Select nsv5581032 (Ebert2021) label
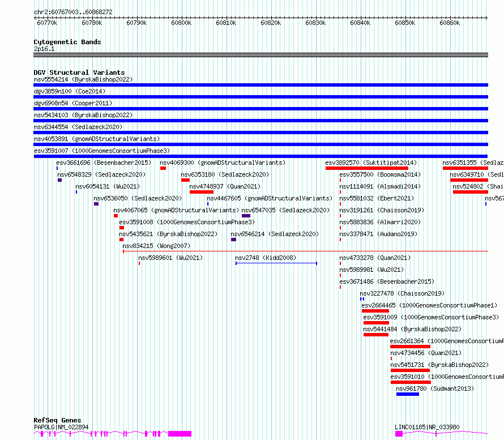The height and width of the screenshot is (440, 504). click(377, 198)
